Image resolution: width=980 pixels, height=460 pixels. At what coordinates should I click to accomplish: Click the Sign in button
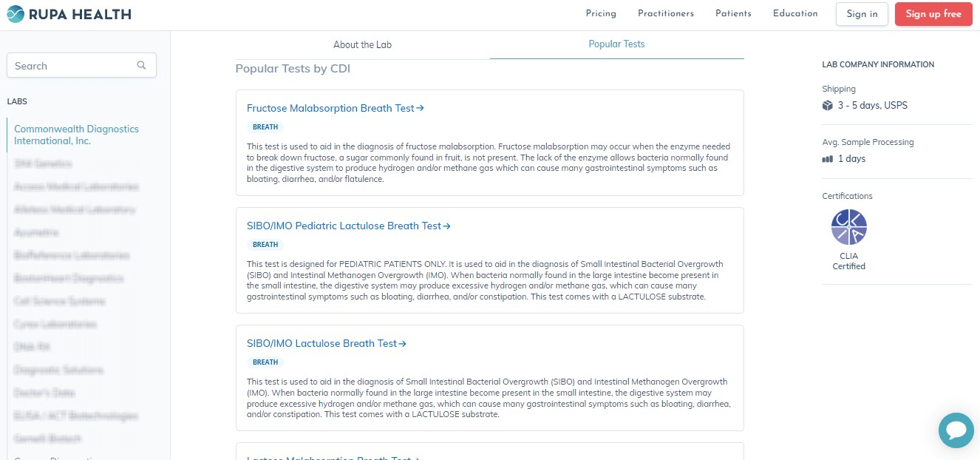tap(862, 13)
